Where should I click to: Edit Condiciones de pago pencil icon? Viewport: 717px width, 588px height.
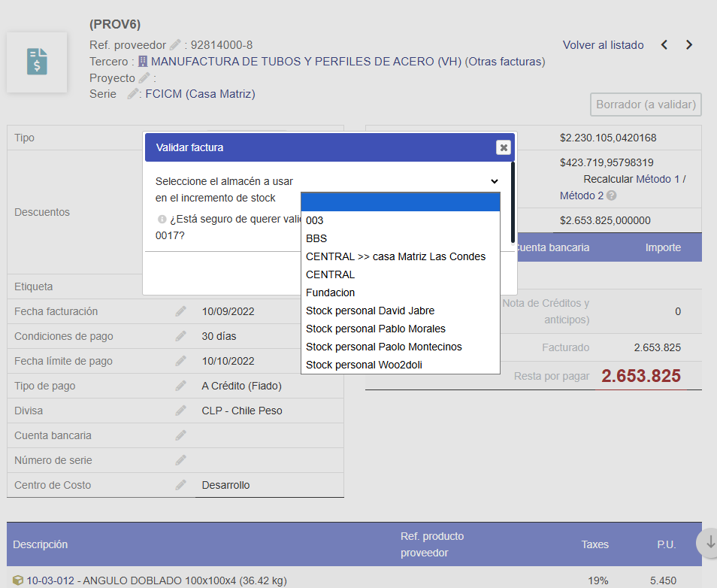[x=180, y=336]
